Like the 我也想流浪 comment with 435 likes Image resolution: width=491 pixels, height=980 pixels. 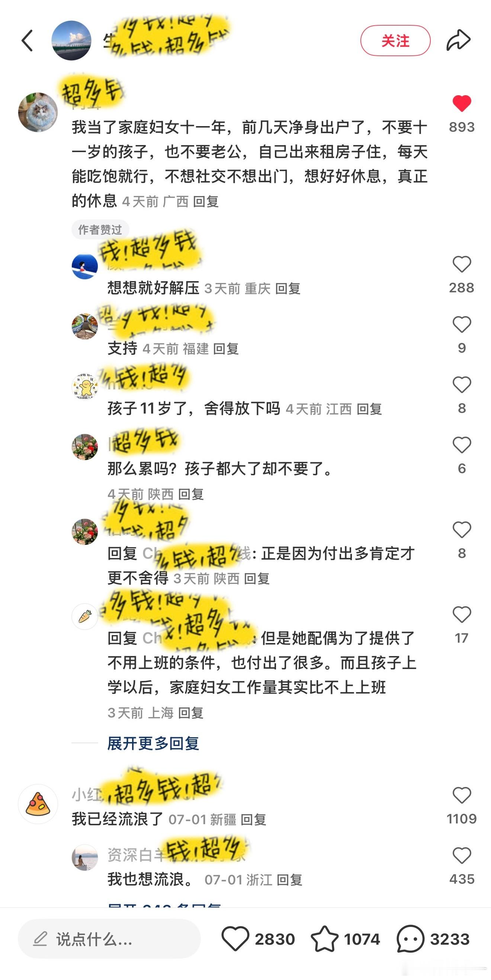pyautogui.click(x=462, y=856)
